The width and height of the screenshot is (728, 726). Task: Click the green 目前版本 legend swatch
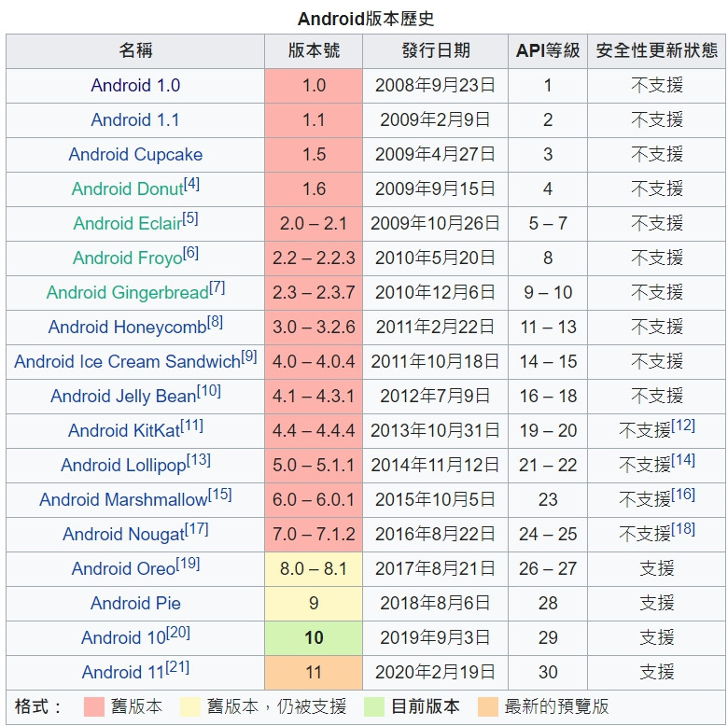(374, 707)
